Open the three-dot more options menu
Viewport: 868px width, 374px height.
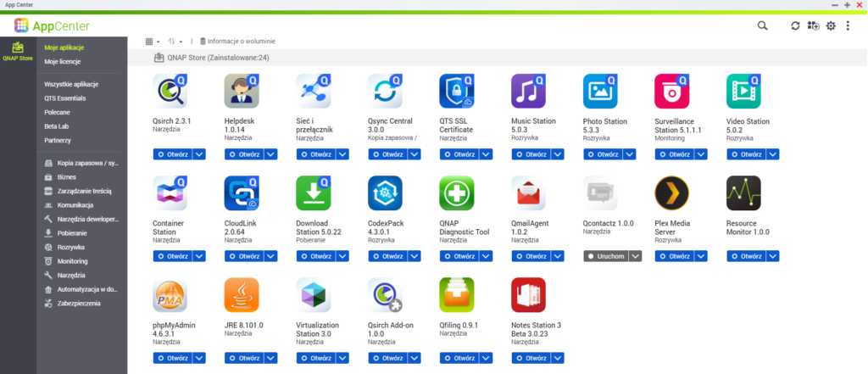[x=849, y=26]
